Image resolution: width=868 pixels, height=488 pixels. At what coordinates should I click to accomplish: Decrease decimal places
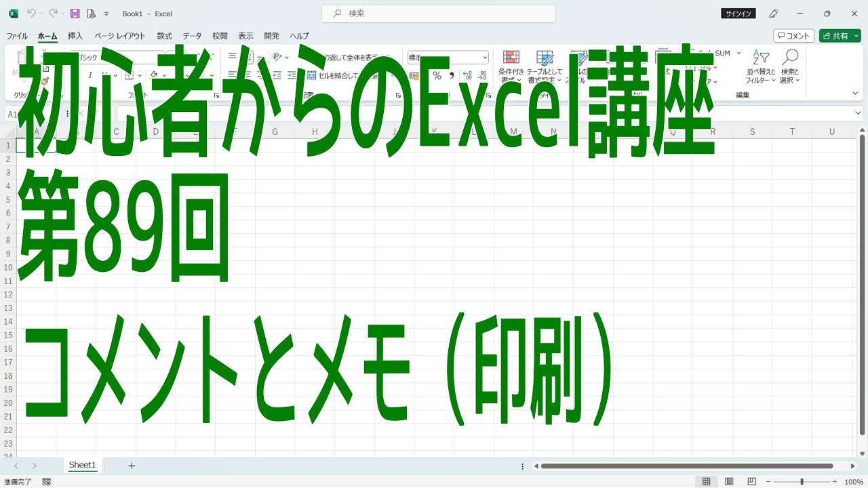[x=482, y=75]
